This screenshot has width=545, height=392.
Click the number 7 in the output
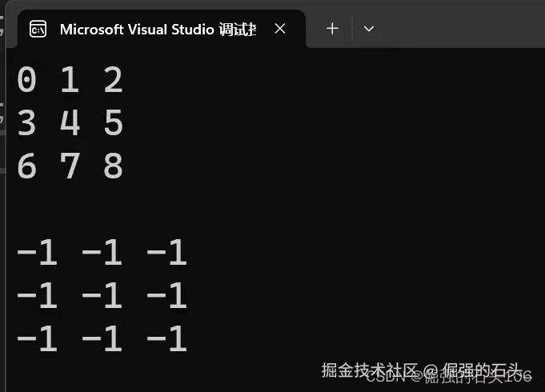point(70,167)
